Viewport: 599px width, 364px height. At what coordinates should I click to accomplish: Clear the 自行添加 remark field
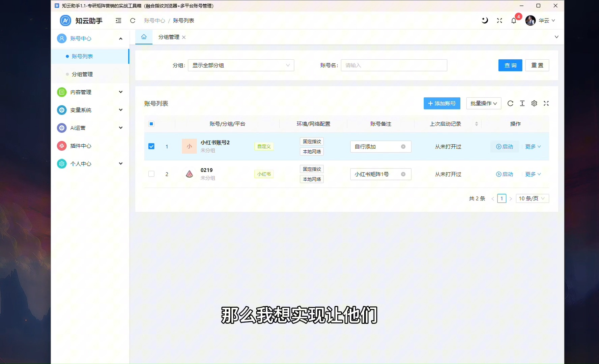pos(403,147)
